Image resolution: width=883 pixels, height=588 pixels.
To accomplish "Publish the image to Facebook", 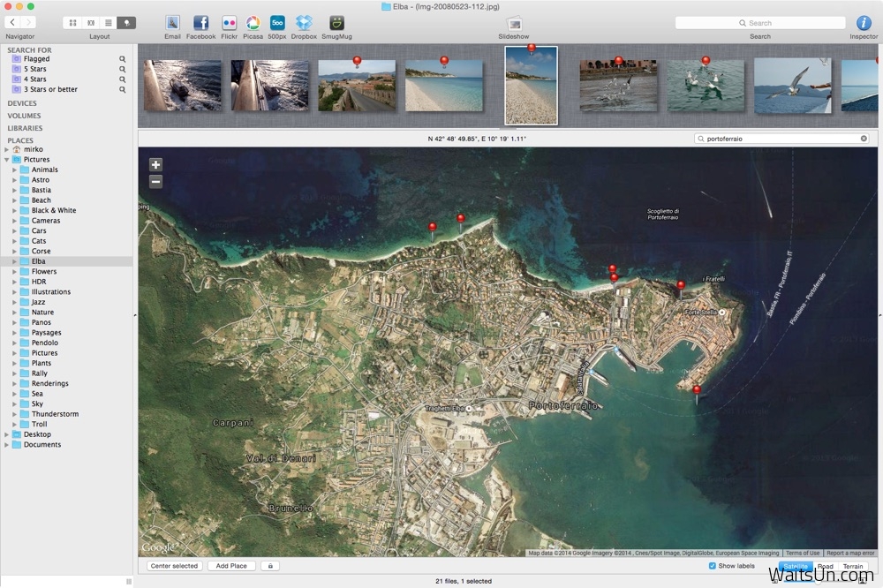I will pyautogui.click(x=200, y=24).
